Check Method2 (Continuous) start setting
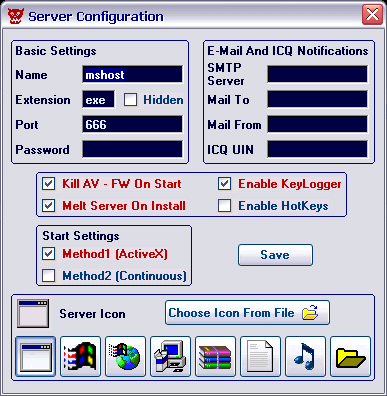Viewport: 387px width, 396px height. coord(49,276)
